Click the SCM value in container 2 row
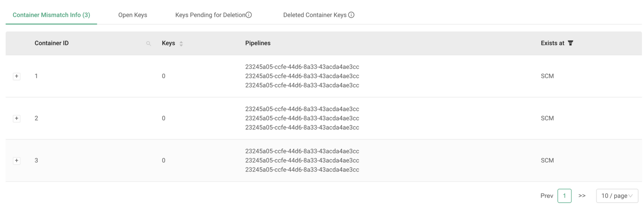The height and width of the screenshot is (218, 644). click(547, 118)
